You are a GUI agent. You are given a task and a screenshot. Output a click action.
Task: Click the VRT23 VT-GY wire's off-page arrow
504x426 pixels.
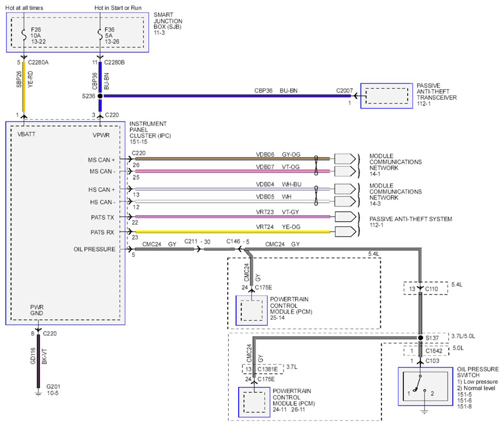[345, 217]
